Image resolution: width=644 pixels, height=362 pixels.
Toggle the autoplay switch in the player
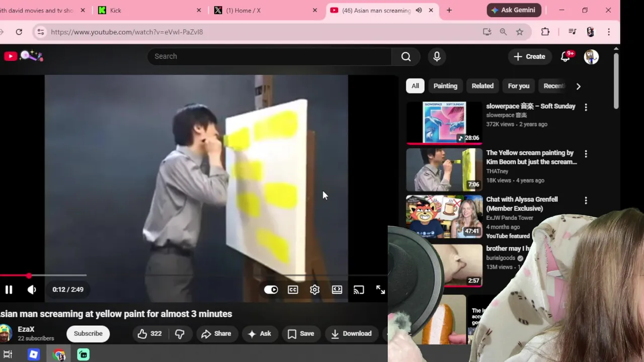coord(271,290)
